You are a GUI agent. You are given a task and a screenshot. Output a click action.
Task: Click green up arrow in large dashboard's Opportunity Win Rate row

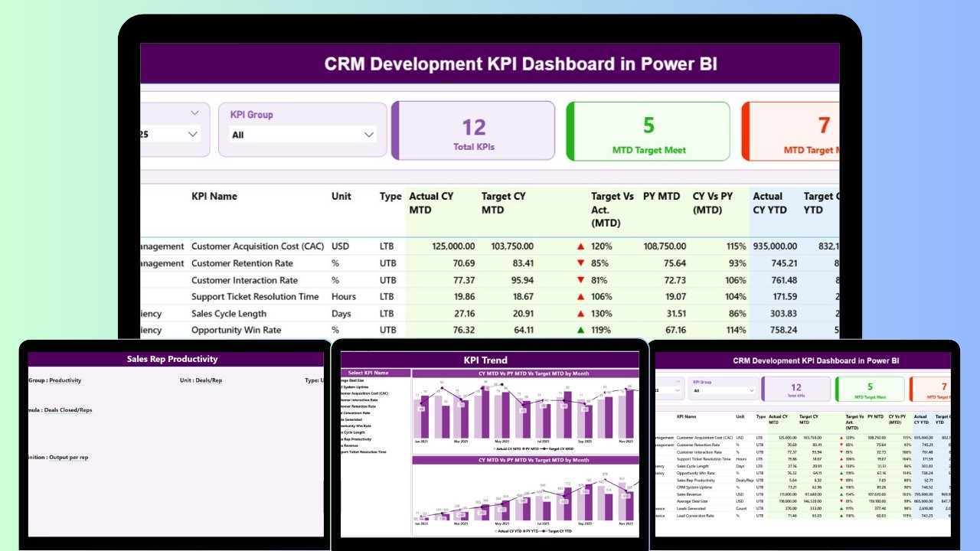coord(580,331)
